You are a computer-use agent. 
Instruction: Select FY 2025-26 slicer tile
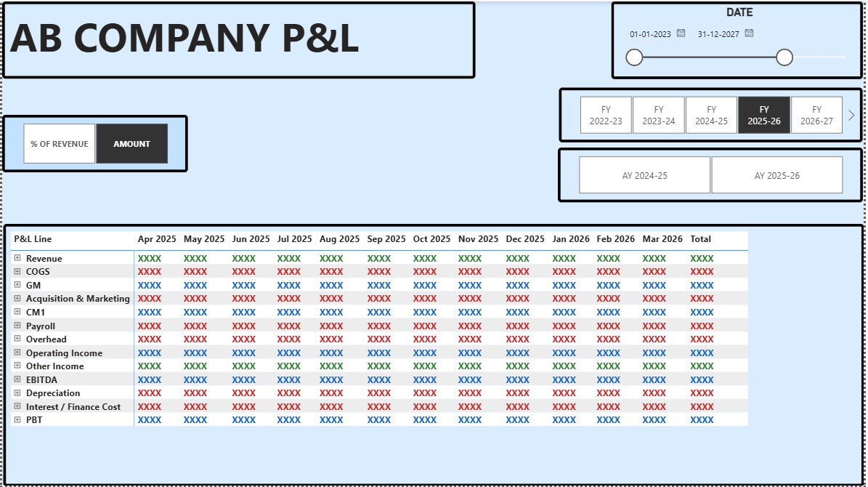764,116
